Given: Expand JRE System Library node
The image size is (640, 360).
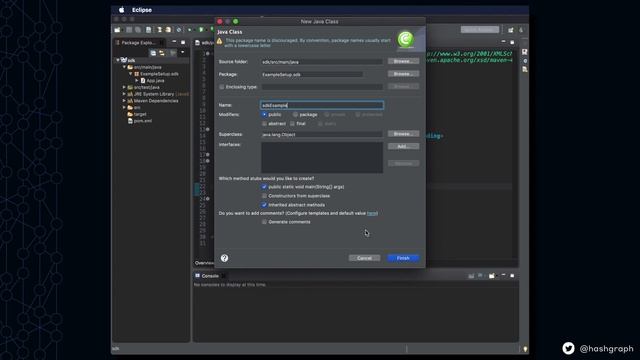Looking at the screenshot, I should (124, 94).
